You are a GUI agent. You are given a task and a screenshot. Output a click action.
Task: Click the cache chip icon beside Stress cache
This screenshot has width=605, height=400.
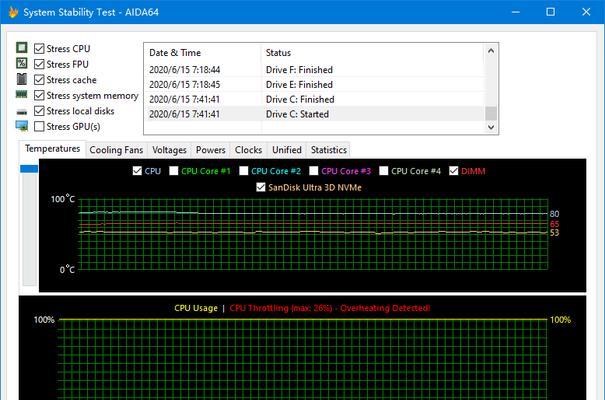(22, 79)
